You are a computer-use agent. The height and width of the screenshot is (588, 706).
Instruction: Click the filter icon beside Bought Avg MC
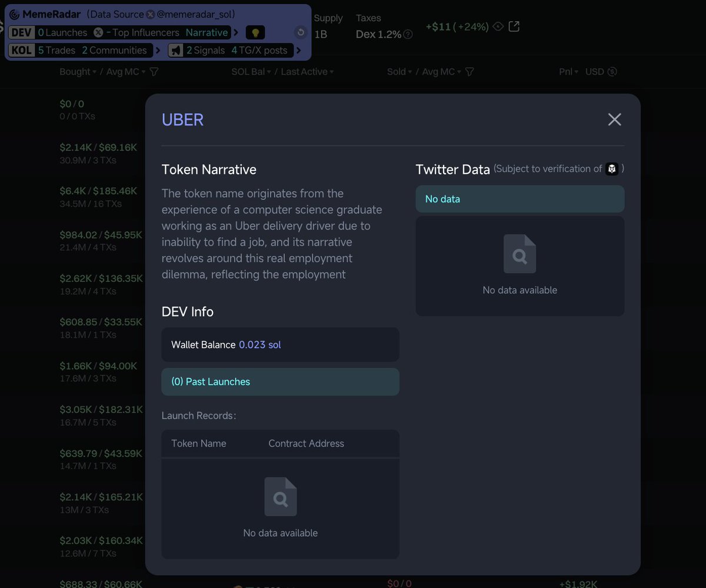154,72
